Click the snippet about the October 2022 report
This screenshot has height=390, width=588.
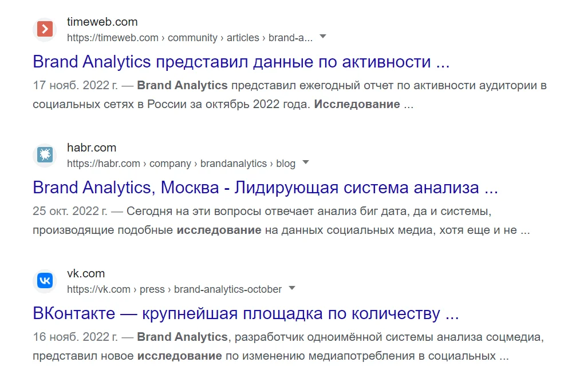point(289,95)
